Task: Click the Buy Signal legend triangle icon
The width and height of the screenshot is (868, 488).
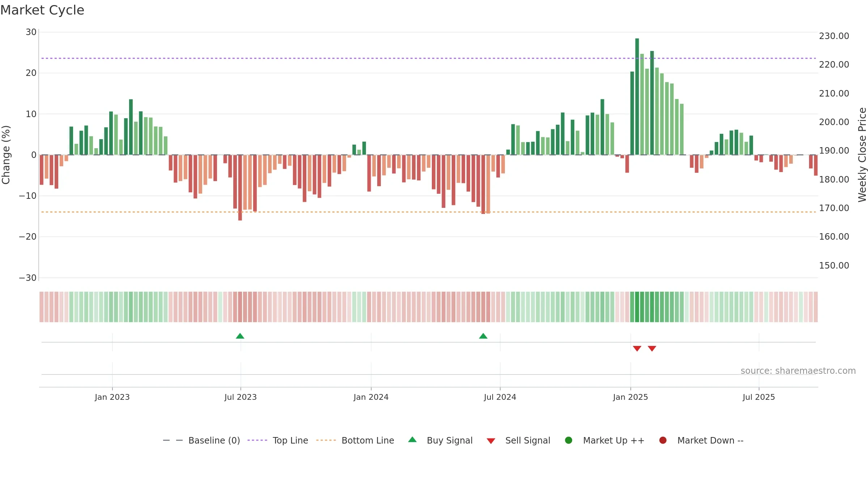Action: point(412,440)
